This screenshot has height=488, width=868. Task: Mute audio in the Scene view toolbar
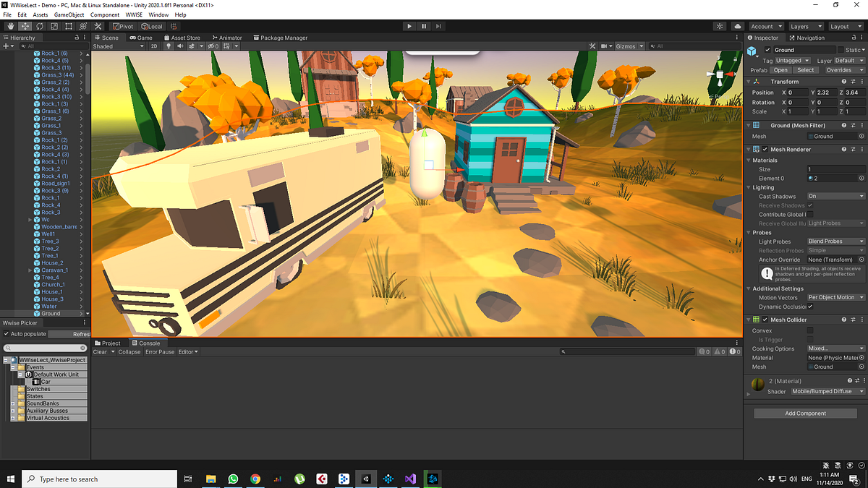click(x=181, y=46)
